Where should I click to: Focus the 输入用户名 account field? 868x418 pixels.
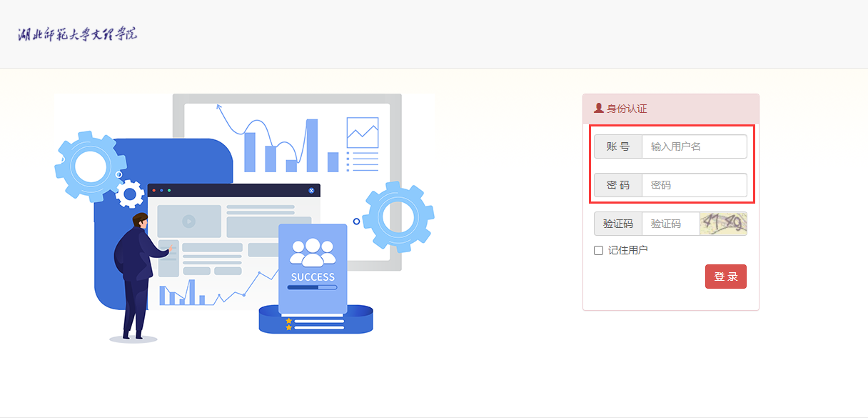694,146
